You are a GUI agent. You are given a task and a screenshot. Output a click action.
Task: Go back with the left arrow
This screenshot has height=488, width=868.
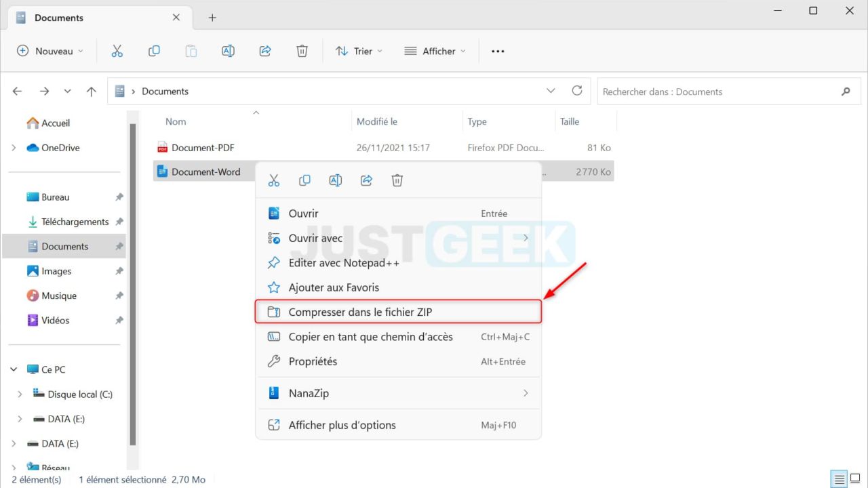click(18, 91)
